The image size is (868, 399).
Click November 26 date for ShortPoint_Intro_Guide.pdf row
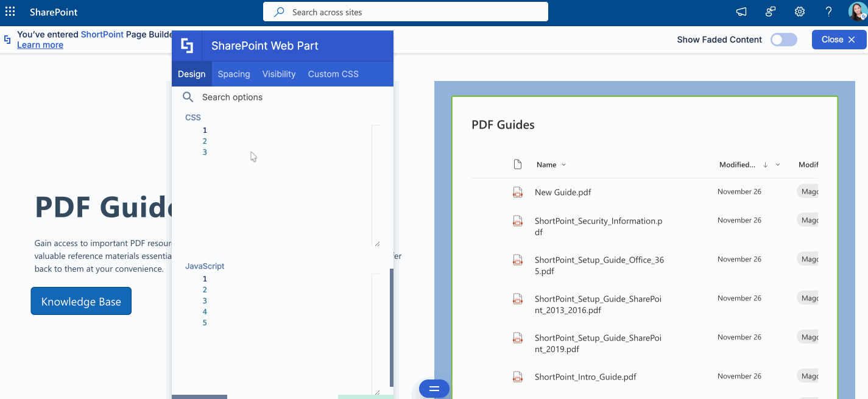pyautogui.click(x=739, y=376)
